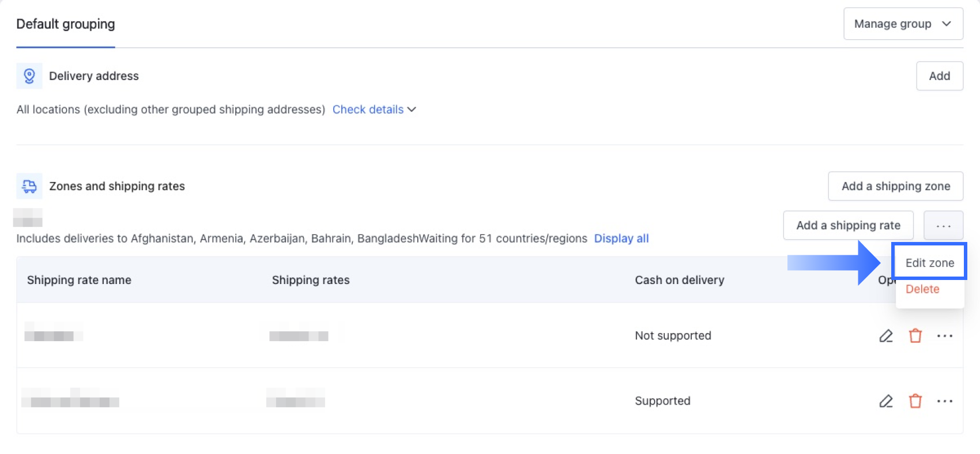980x454 pixels.
Task: Click Delete in the zone options menu
Action: [x=922, y=289]
